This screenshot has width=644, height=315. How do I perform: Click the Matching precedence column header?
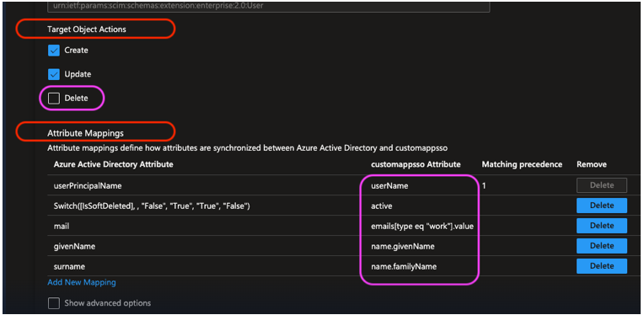tap(522, 164)
